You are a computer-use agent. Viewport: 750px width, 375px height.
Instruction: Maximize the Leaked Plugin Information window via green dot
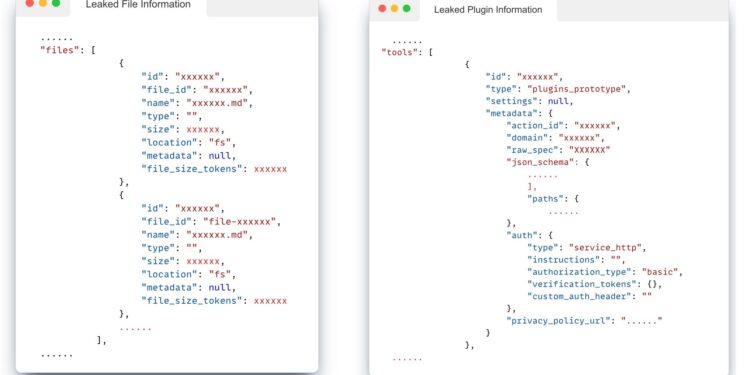pyautogui.click(x=407, y=9)
